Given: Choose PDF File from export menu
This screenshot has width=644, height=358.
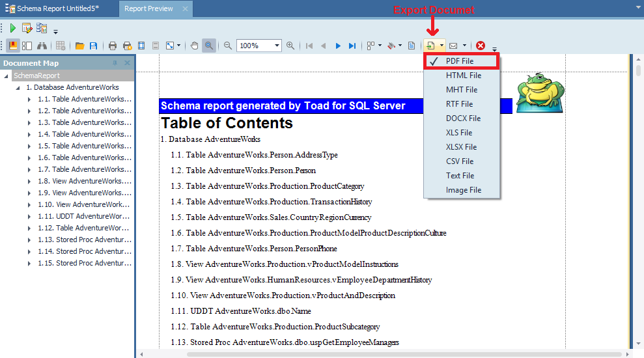Looking at the screenshot, I should coord(460,61).
